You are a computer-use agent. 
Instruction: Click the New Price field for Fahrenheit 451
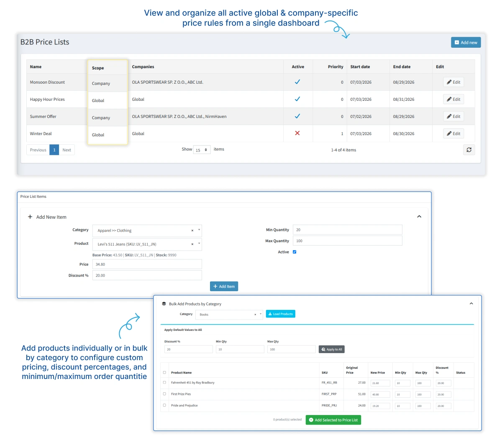point(380,383)
